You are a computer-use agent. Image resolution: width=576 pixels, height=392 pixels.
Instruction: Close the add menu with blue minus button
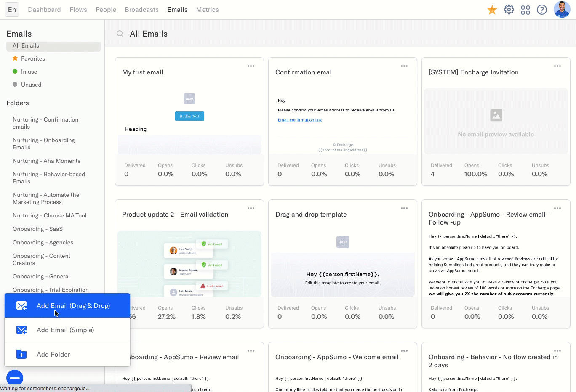pos(15,378)
